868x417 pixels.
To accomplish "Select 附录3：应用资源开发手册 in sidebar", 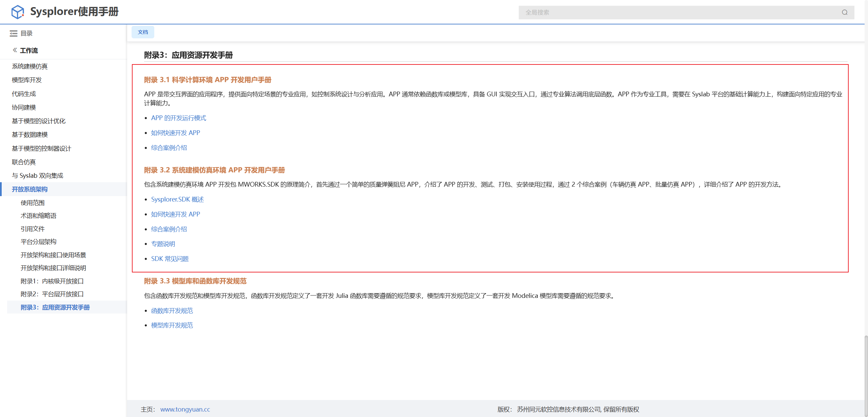I will coord(55,307).
